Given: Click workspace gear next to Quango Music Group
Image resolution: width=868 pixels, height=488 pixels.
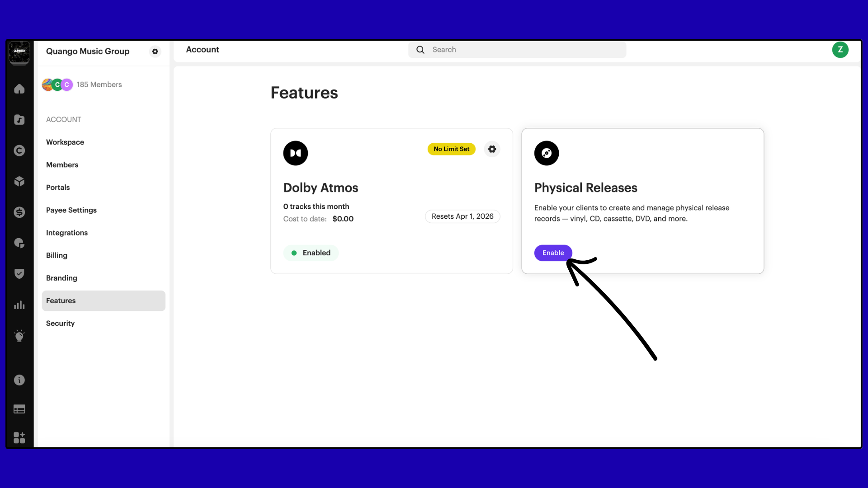Looking at the screenshot, I should 155,52.
